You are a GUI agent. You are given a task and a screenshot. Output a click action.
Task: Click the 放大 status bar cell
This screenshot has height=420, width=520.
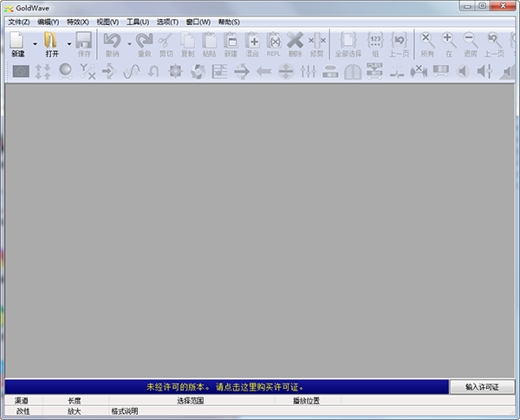[x=76, y=411]
